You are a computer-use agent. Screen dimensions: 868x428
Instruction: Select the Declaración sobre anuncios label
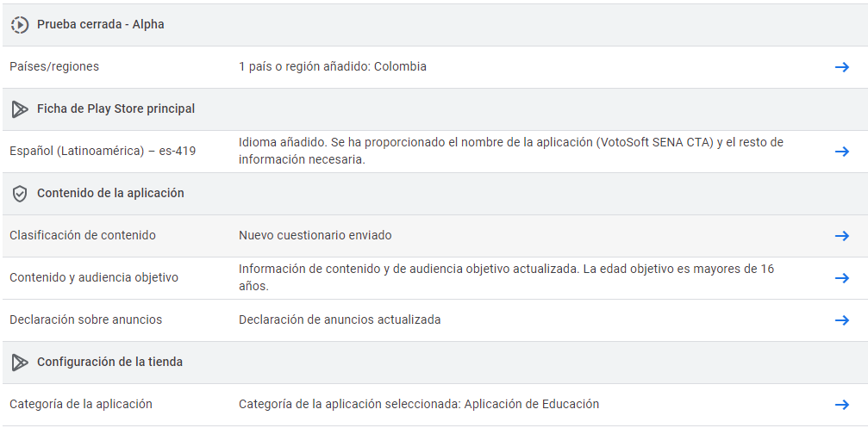[85, 320]
